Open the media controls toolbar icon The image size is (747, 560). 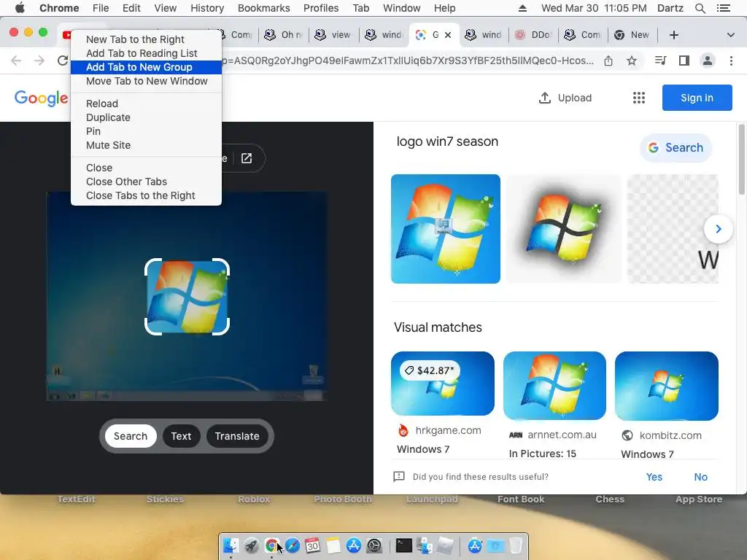tap(660, 61)
